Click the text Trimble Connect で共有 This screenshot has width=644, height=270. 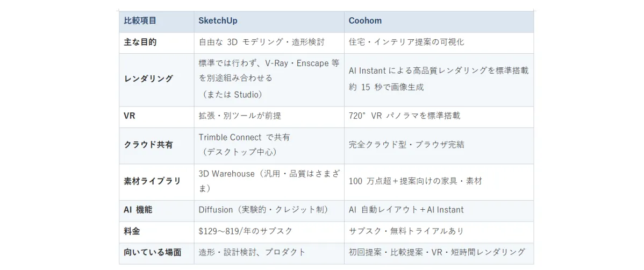[244, 137]
